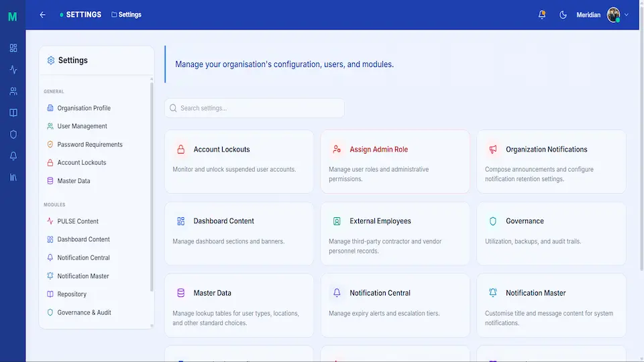Click megaphone icon on Organization Notifications card
Screen dimensions: 644x362
(493, 149)
